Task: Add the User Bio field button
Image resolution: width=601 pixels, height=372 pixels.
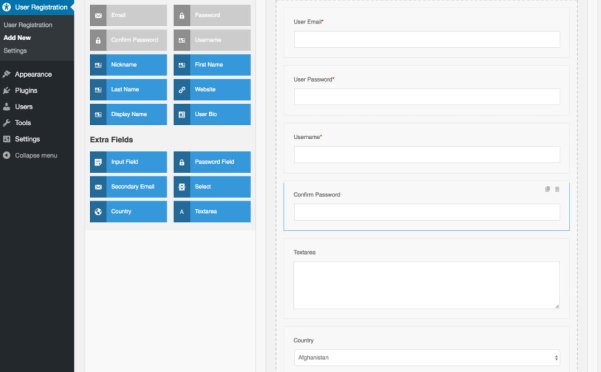Action: click(x=212, y=115)
